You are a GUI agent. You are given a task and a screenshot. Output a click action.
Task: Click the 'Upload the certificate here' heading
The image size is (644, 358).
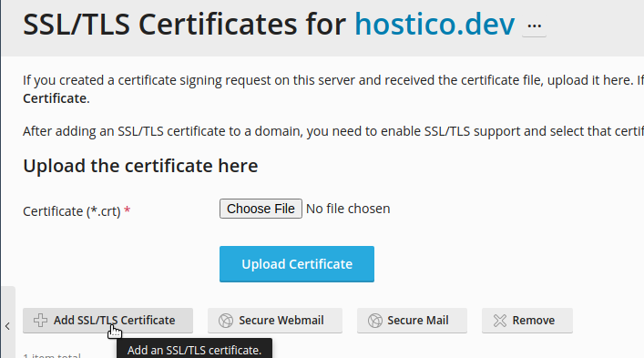pyautogui.click(x=140, y=166)
